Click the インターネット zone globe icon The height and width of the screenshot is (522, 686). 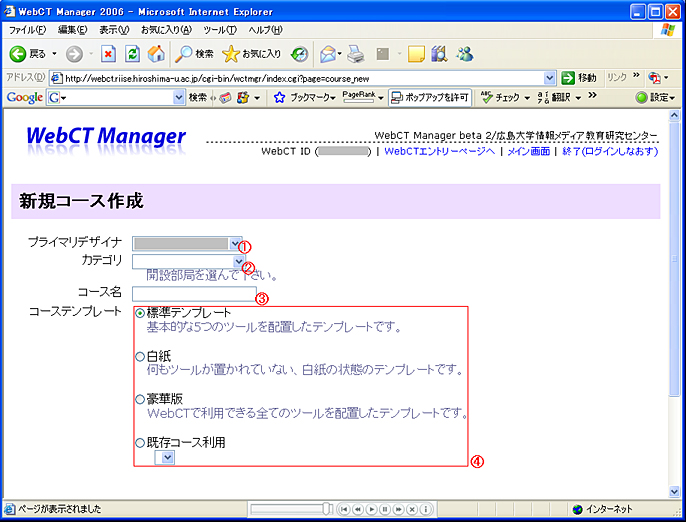(578, 509)
